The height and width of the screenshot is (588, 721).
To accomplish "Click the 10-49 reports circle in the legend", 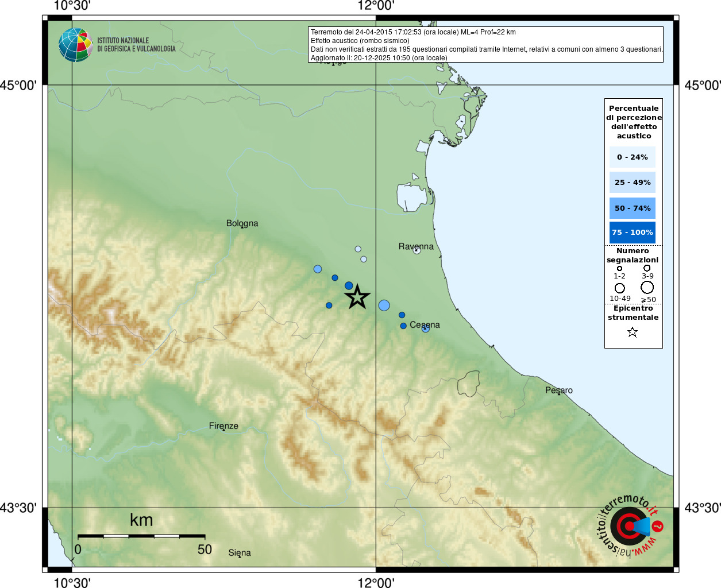I will pyautogui.click(x=619, y=288).
